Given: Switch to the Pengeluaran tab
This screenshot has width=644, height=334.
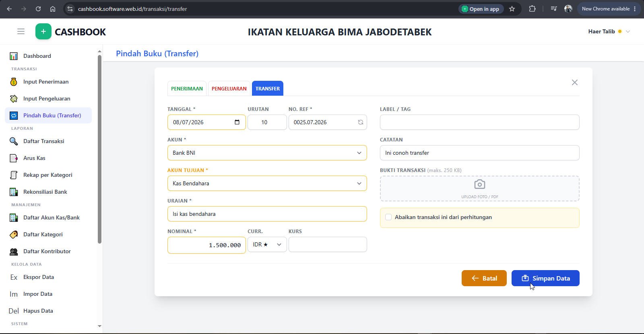Looking at the screenshot, I should point(229,88).
